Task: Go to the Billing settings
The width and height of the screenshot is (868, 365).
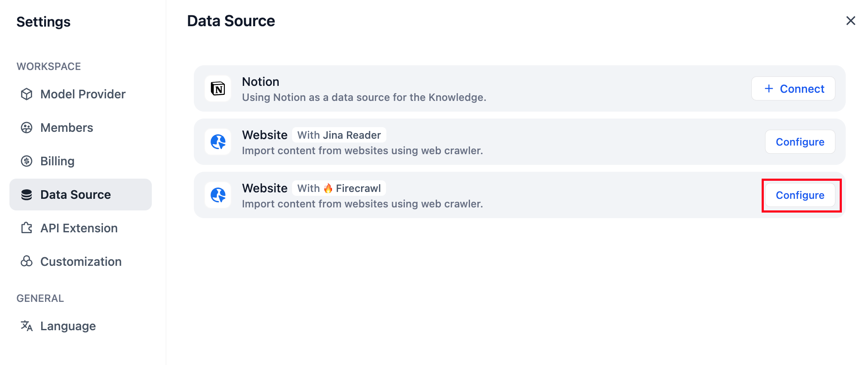Action: click(57, 161)
